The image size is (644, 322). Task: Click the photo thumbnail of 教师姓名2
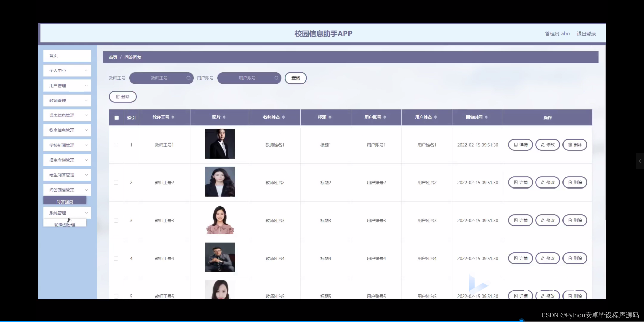(x=220, y=181)
